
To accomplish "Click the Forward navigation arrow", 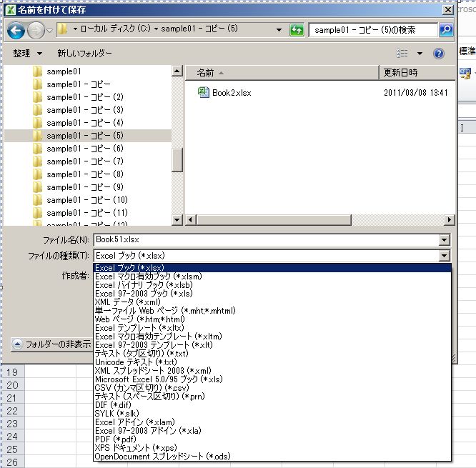I will 36,30.
